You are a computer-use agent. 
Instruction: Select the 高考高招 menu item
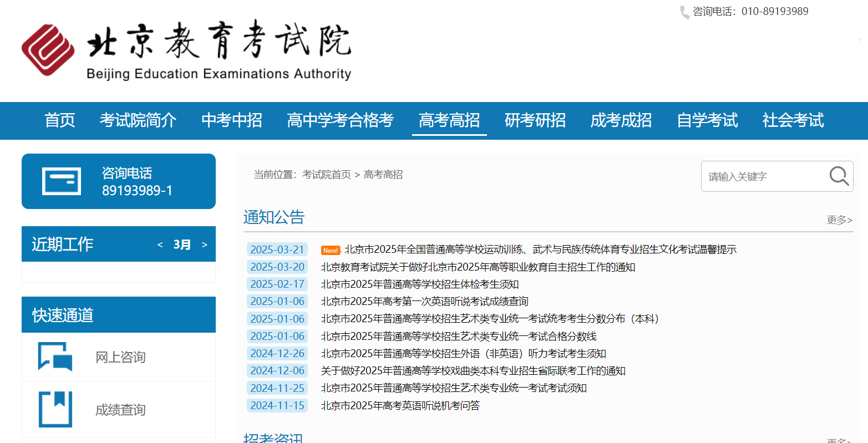pos(449,120)
